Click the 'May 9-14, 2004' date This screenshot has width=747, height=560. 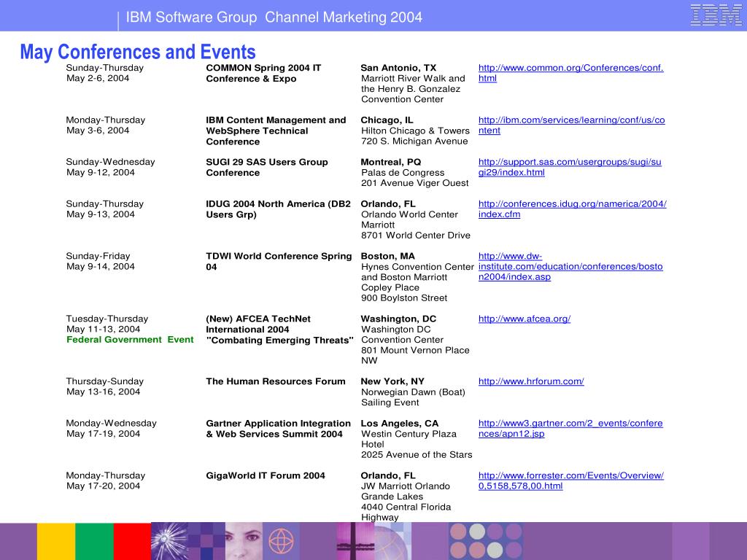click(x=101, y=267)
